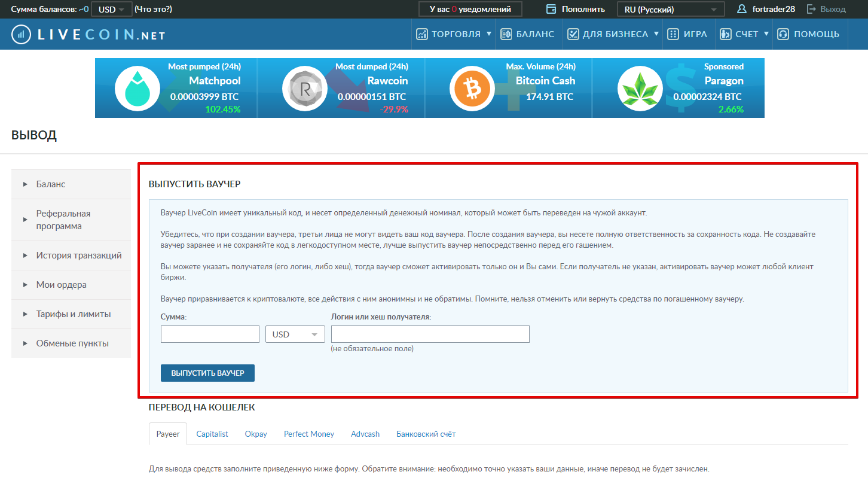Click the Paragon leaf coin icon

[639, 88]
